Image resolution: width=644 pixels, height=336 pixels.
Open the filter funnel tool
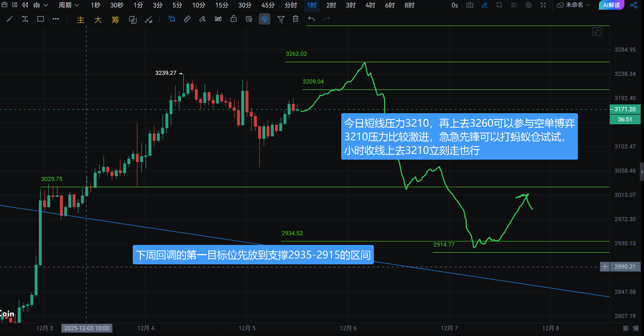281,19
